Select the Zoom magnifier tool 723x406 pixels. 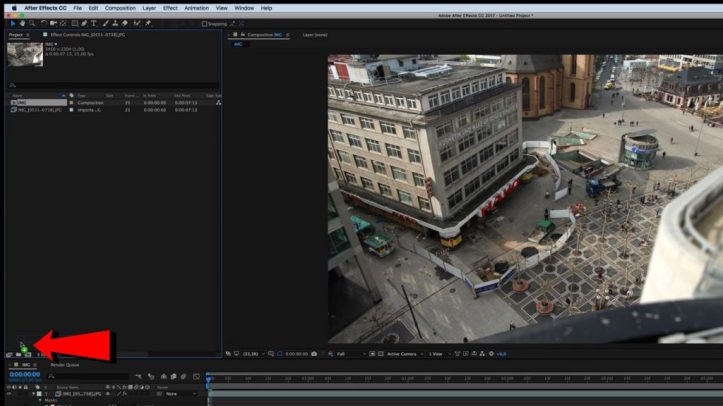point(32,23)
